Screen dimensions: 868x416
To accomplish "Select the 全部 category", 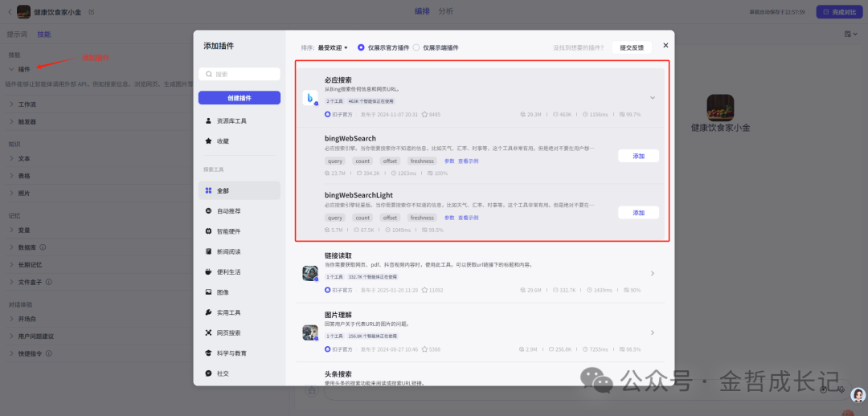I will (240, 190).
